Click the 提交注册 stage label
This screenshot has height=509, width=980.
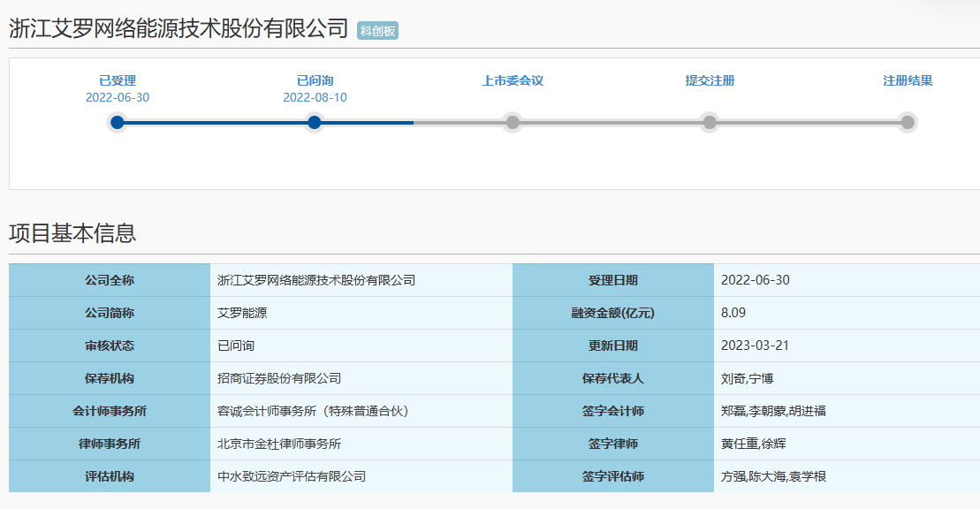tap(710, 80)
